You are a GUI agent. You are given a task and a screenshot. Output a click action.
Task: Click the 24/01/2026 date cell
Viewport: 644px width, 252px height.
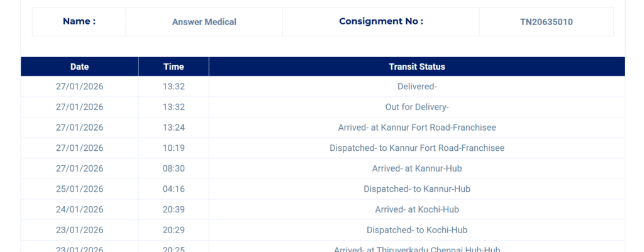pyautogui.click(x=79, y=209)
